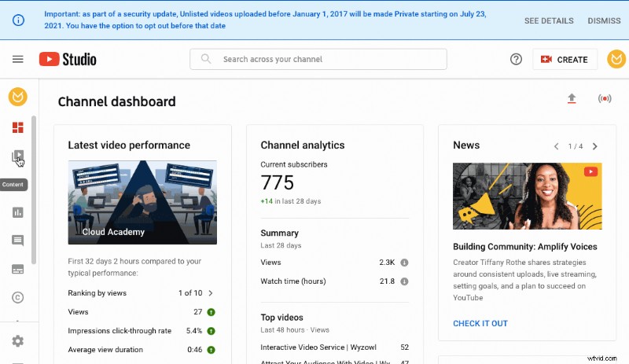
Task: Go to next News item
Action: click(x=595, y=146)
